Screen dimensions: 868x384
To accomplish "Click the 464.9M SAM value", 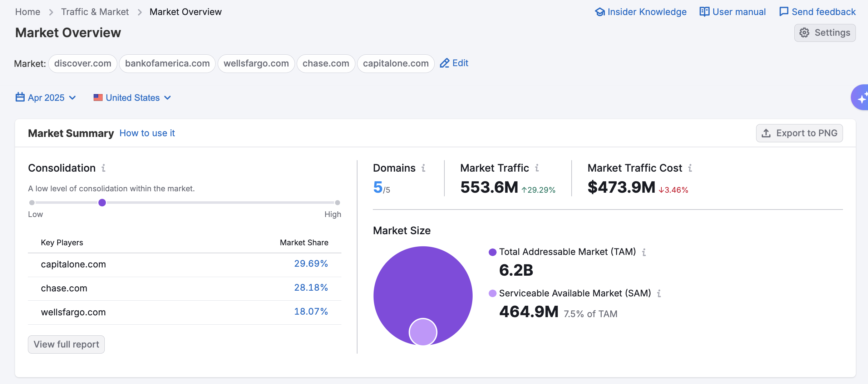I will click(529, 312).
